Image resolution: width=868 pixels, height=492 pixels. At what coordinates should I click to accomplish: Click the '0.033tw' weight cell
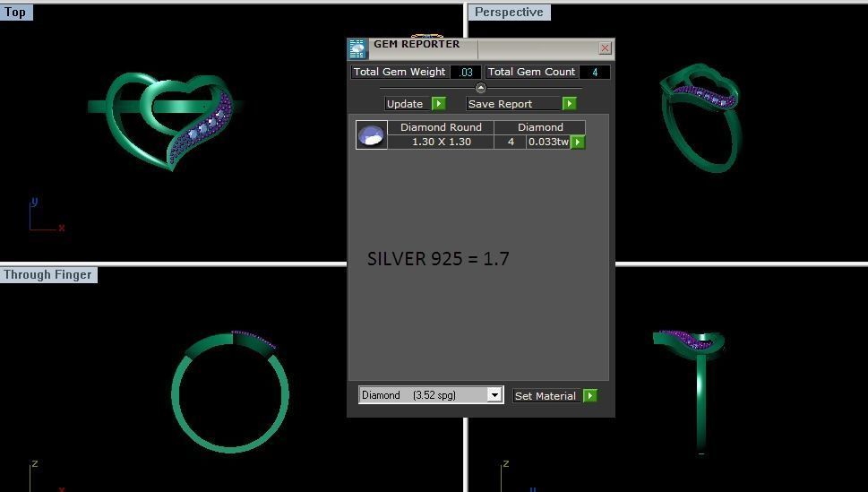pos(548,142)
